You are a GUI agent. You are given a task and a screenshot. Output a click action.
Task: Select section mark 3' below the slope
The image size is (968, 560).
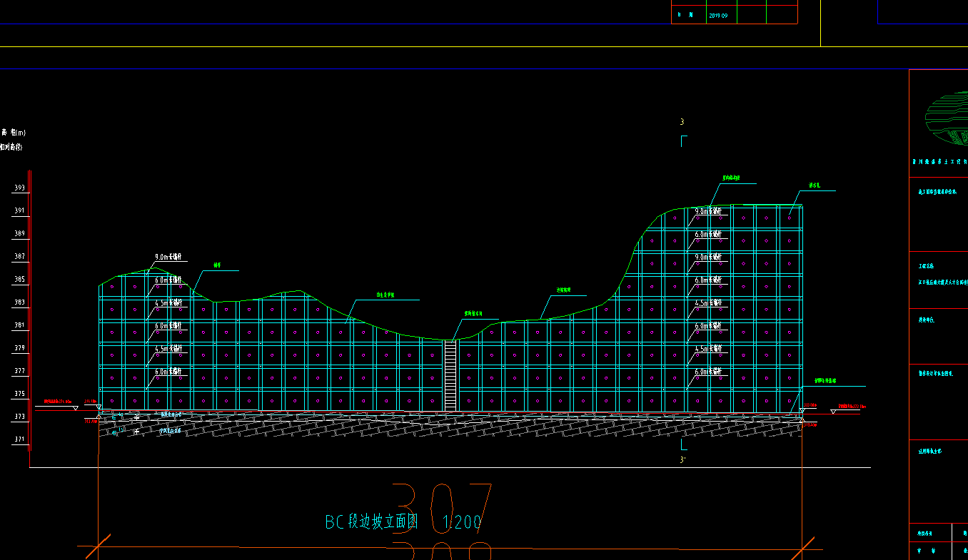[683, 460]
